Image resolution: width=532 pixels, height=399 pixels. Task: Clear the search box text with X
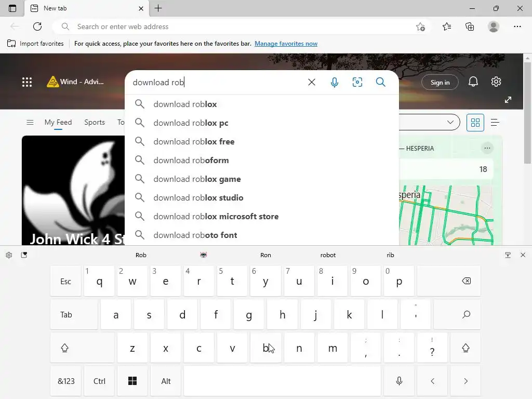tap(312, 82)
